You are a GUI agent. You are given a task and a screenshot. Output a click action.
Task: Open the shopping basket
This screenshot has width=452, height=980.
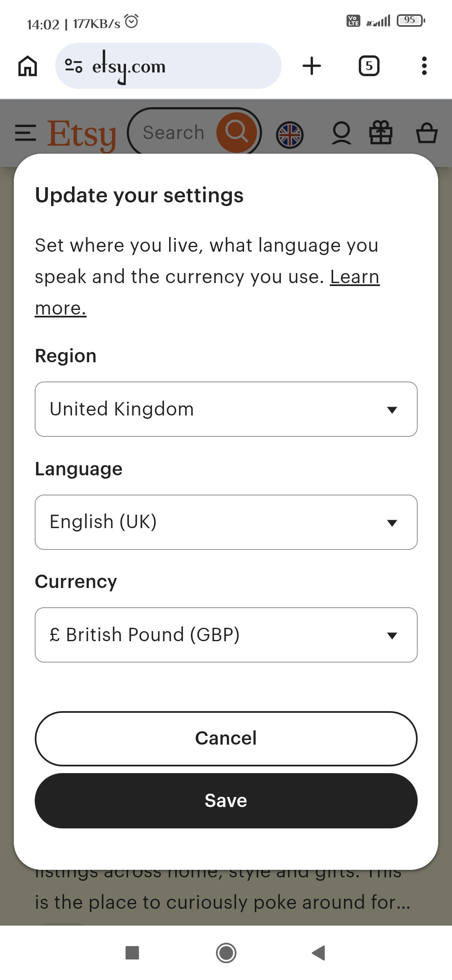click(426, 133)
